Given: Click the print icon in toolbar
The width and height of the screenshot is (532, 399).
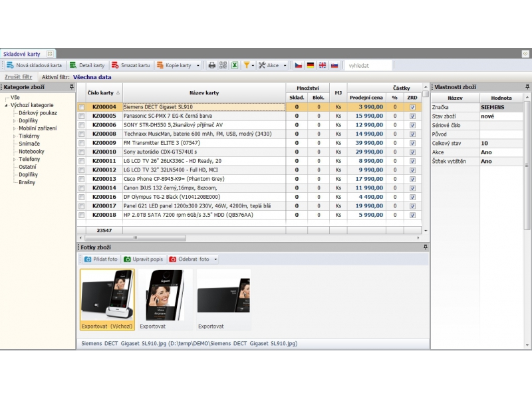Looking at the screenshot, I should (x=212, y=65).
